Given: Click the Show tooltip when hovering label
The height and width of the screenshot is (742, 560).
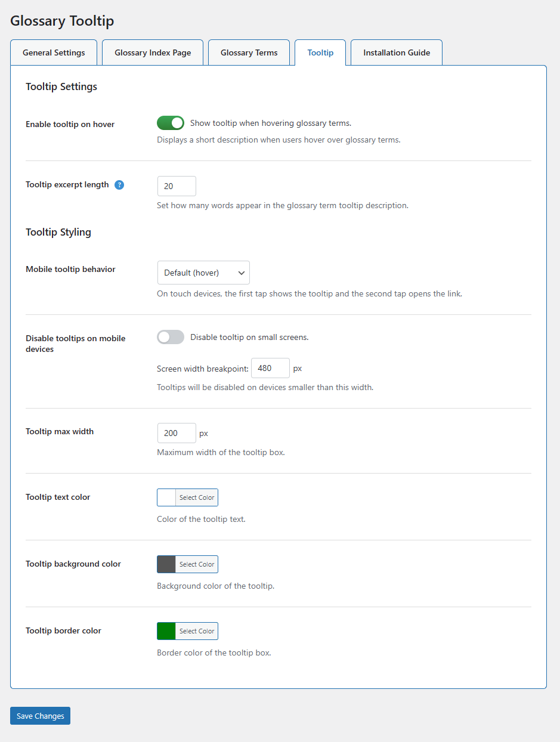Looking at the screenshot, I should click(x=271, y=123).
